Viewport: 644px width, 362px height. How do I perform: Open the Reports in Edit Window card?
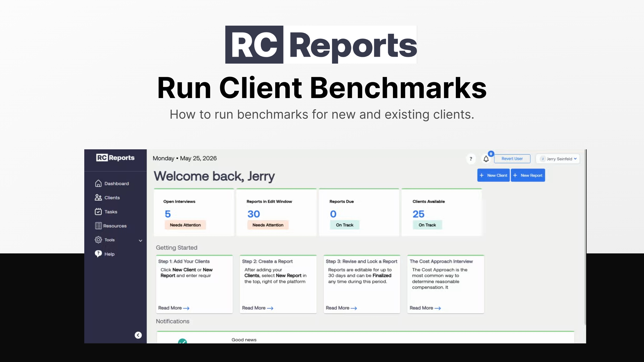[x=276, y=212]
